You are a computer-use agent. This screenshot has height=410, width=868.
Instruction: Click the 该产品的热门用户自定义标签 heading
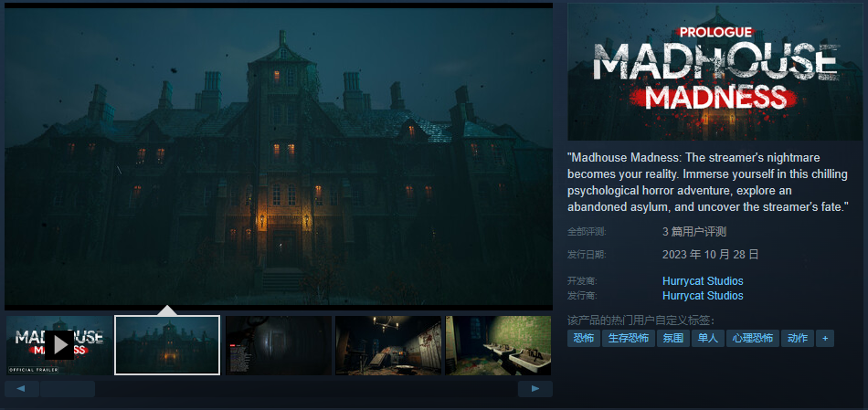point(641,321)
